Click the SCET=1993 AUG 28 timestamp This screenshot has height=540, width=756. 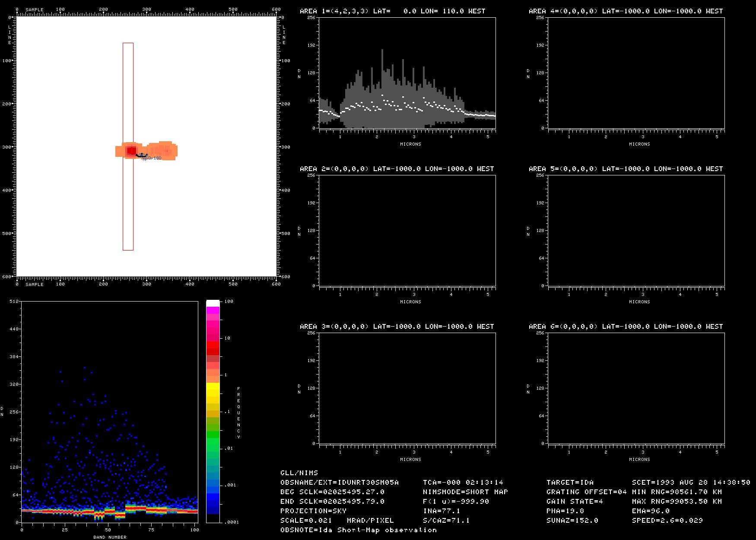(x=691, y=483)
